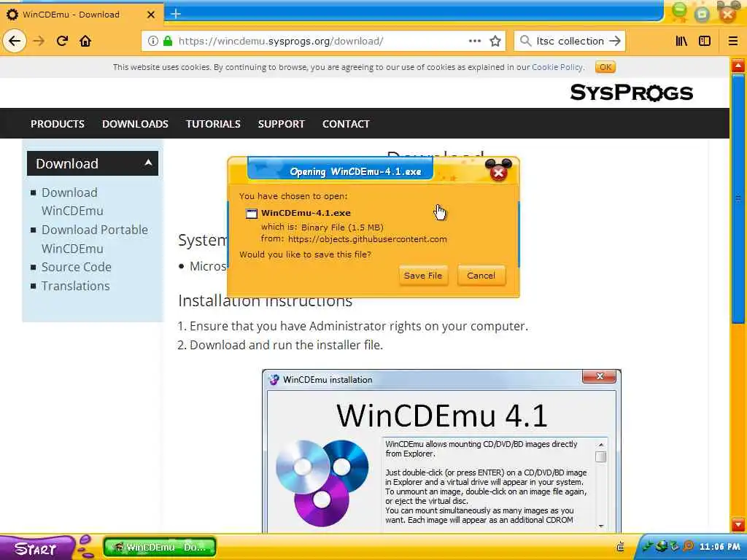Switch to WinCDEmu - Do... taskbar button

(160, 547)
